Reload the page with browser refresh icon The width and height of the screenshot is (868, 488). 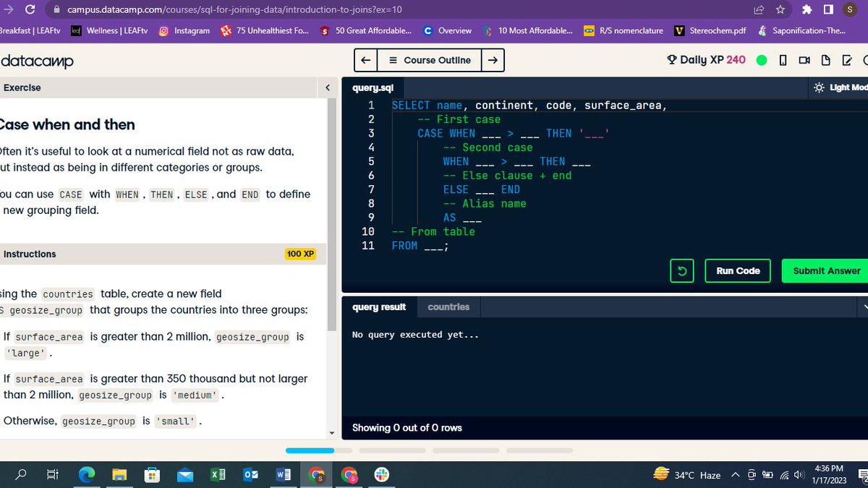(x=30, y=9)
